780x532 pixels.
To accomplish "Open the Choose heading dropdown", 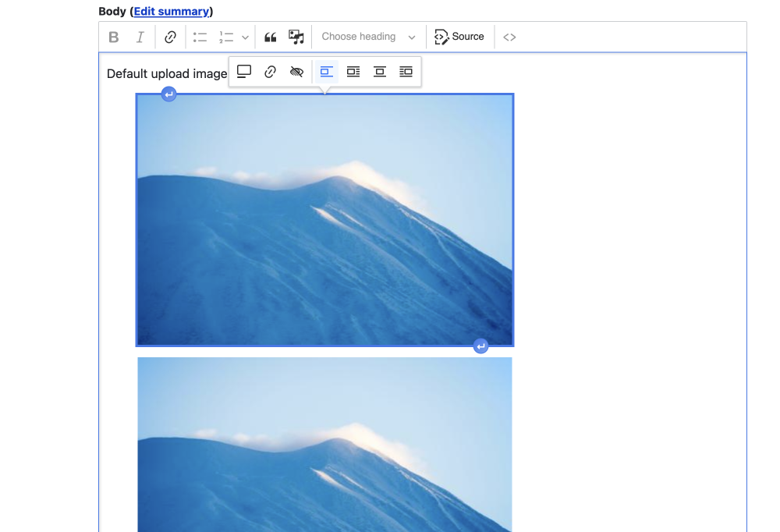I will [x=368, y=37].
